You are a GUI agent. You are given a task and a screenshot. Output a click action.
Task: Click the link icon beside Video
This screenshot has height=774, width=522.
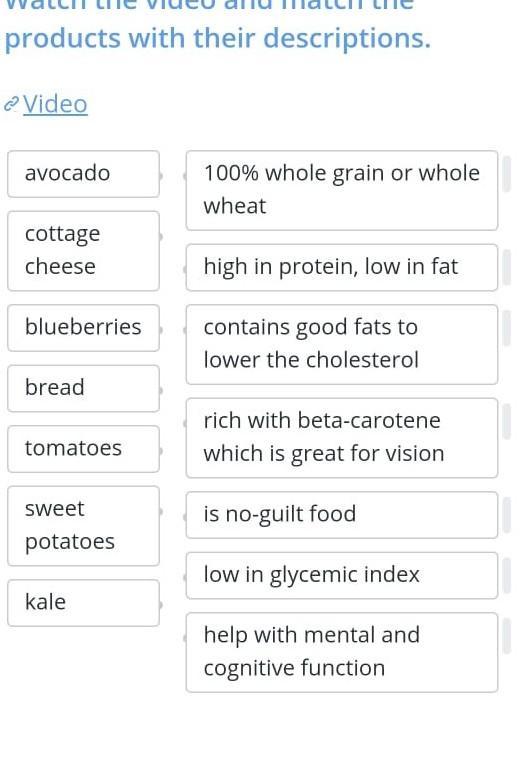(x=11, y=104)
